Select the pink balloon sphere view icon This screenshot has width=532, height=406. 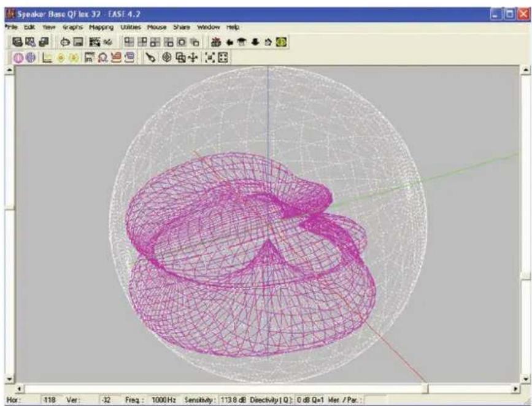18,58
